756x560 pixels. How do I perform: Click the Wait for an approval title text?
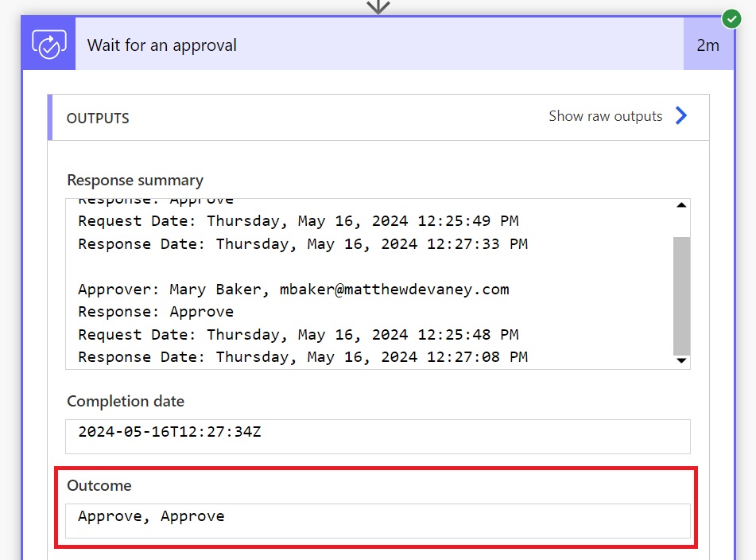tap(161, 45)
